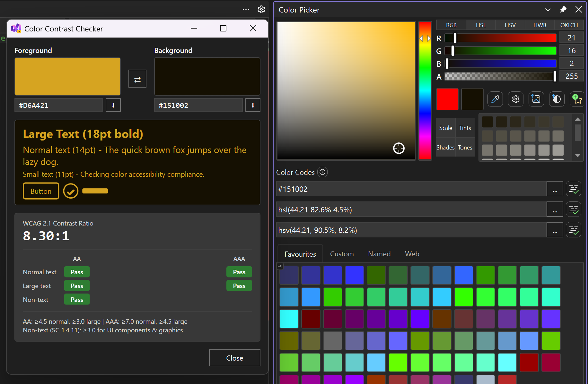Open the Color Picker window dropdown chevron

[x=548, y=10]
